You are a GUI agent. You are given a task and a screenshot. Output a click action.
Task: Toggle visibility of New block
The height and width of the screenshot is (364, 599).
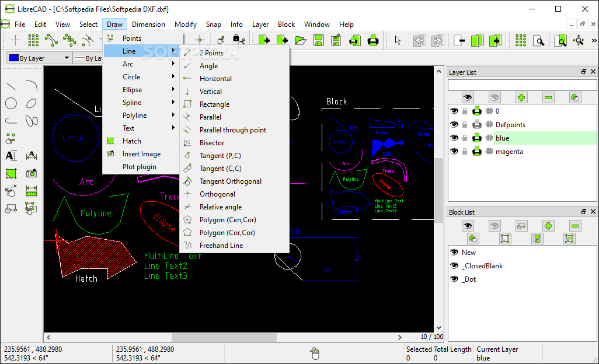coord(454,252)
